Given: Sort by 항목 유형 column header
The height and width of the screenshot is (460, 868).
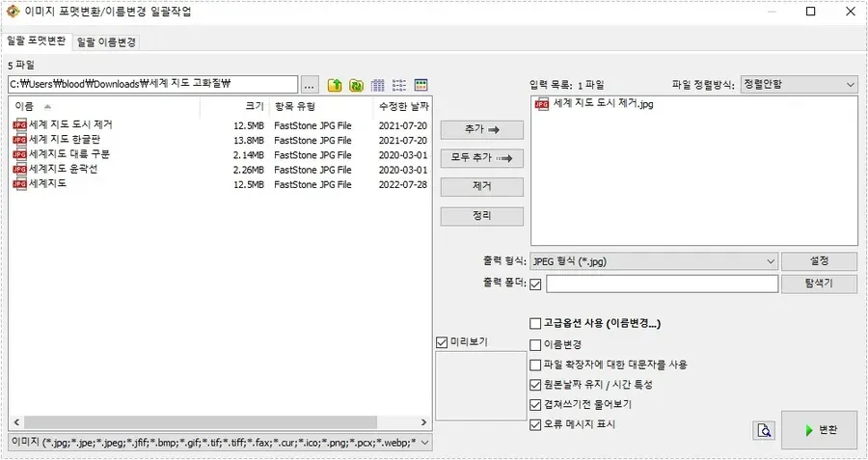Looking at the screenshot, I should point(321,106).
